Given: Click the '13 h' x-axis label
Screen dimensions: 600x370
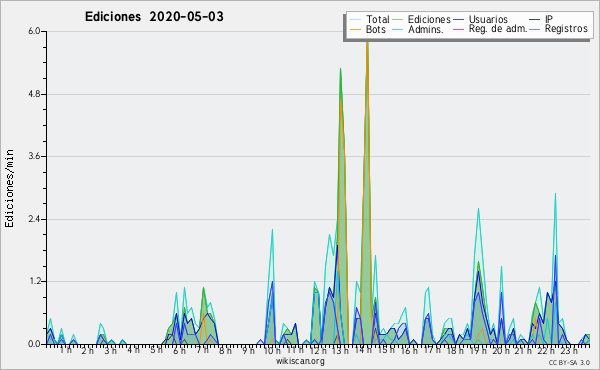Looking at the screenshot, I should pos(340,350).
